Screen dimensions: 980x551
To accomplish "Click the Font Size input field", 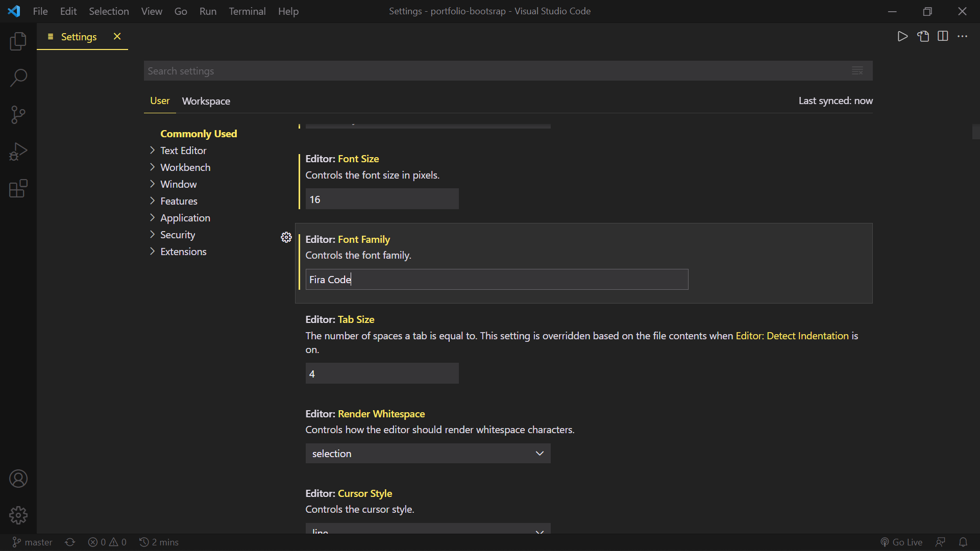I will coord(382,199).
